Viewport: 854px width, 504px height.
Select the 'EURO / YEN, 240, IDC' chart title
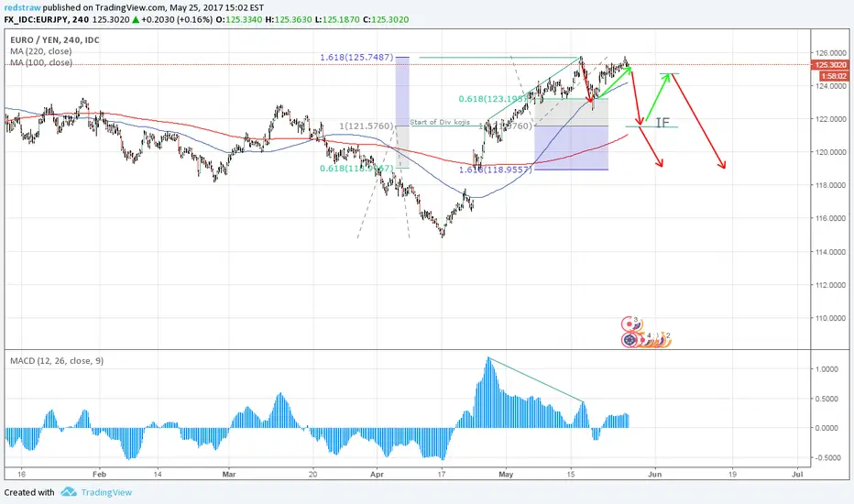point(55,39)
